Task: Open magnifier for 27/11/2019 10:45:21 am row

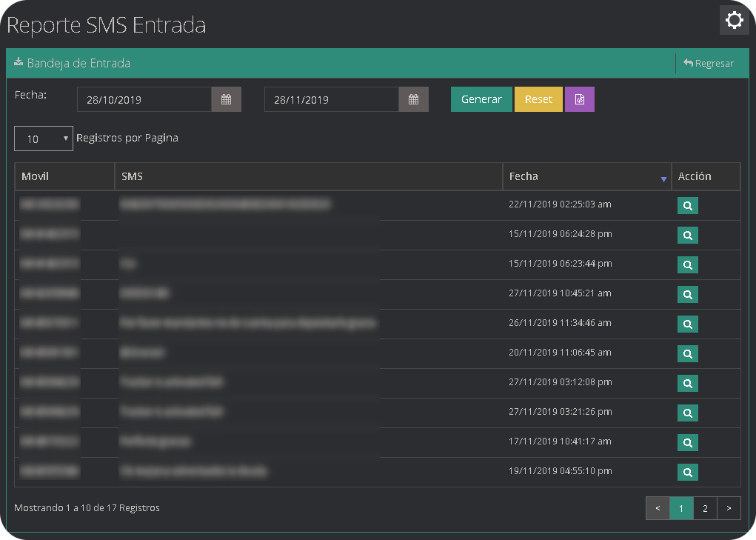Action: tap(687, 295)
